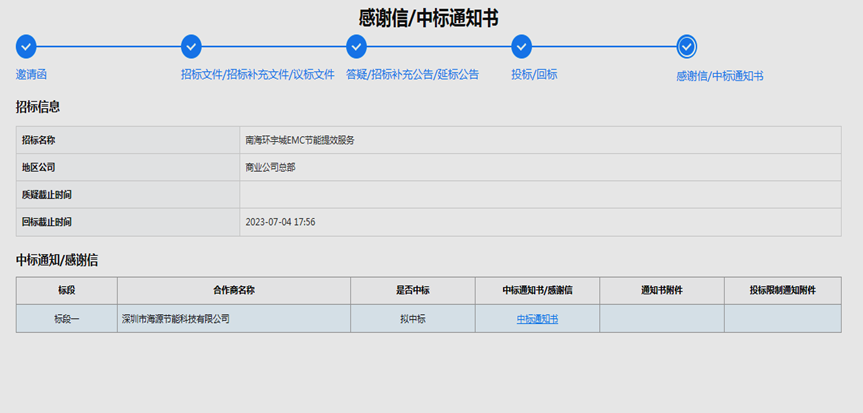Click the 投标/回标 step checkmark icon
Screen dimensions: 863x413
[x=521, y=46]
